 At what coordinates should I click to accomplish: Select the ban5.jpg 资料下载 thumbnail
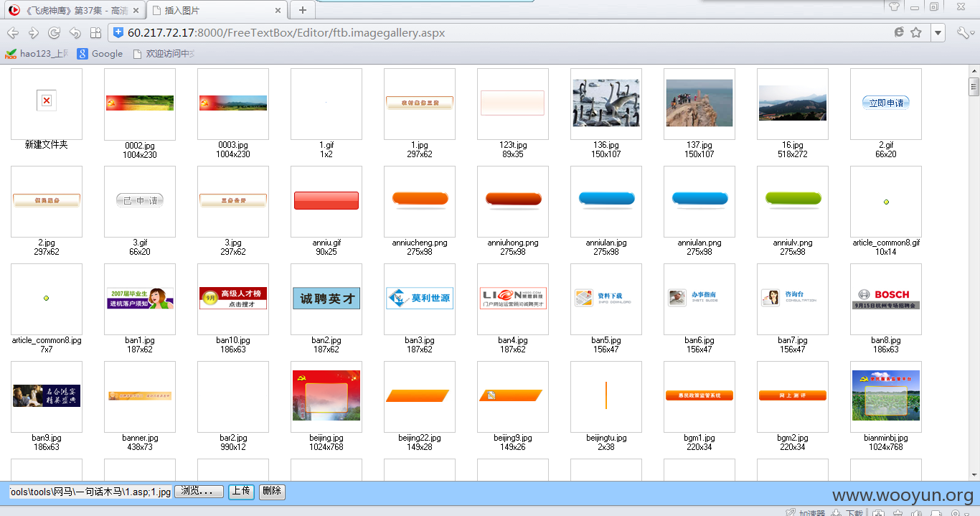click(606, 298)
